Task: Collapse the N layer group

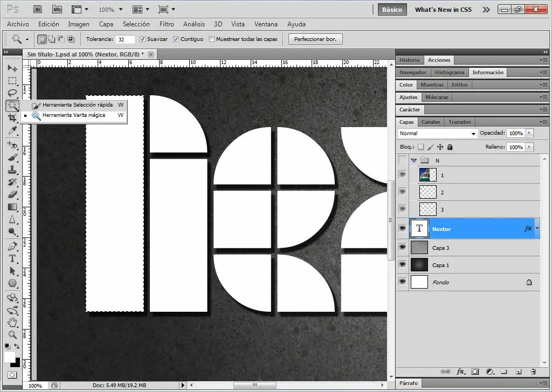Action: click(414, 160)
